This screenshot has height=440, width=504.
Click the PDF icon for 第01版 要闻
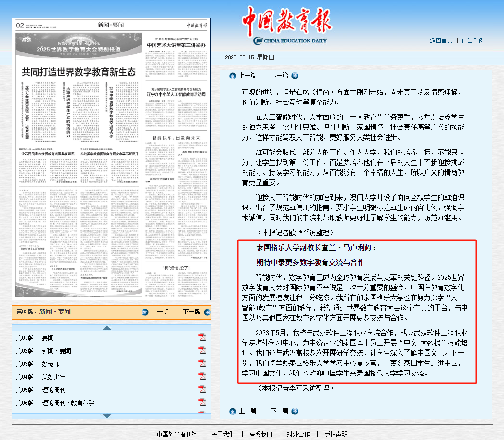point(202,337)
